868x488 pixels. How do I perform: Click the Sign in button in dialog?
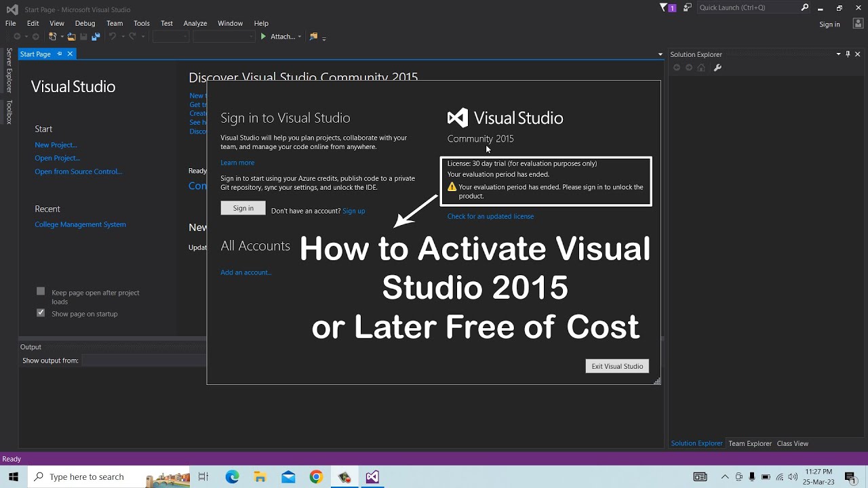(243, 208)
